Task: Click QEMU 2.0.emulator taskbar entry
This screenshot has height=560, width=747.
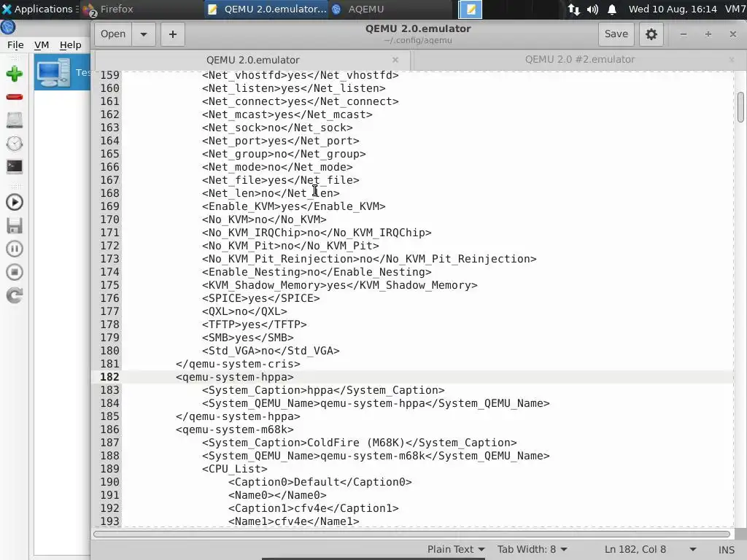Action: click(267, 9)
